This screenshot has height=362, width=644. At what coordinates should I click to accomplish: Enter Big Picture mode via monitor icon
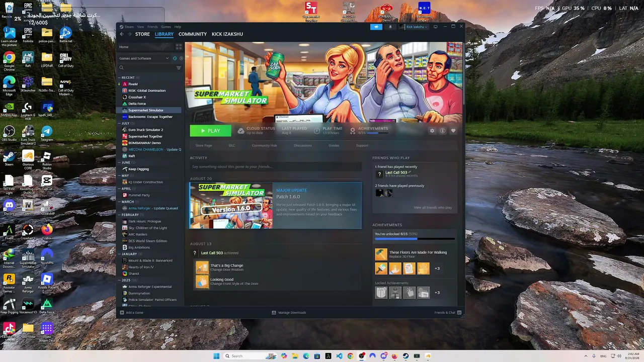[436, 27]
